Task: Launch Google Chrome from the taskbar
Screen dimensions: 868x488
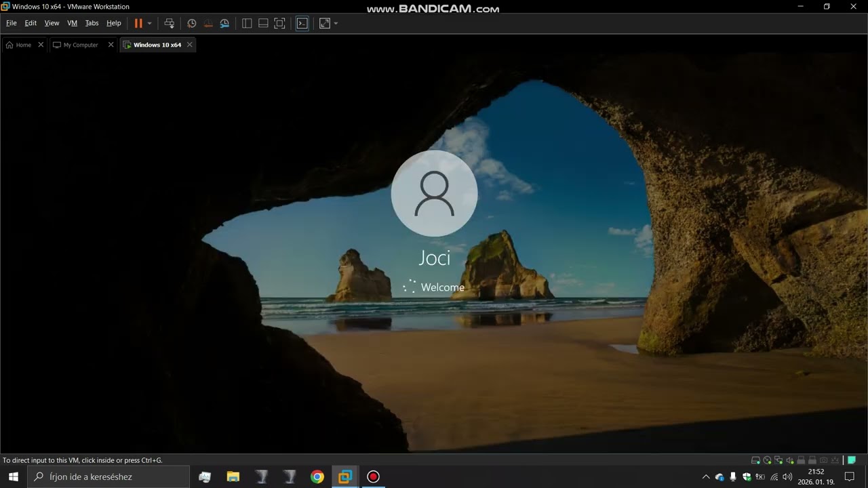Action: click(x=317, y=476)
